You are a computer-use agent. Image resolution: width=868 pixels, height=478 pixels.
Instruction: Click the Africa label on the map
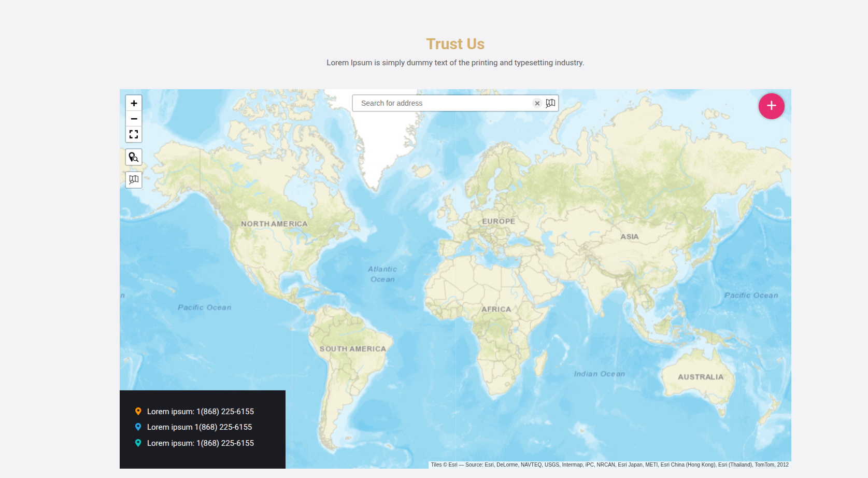[x=496, y=309]
